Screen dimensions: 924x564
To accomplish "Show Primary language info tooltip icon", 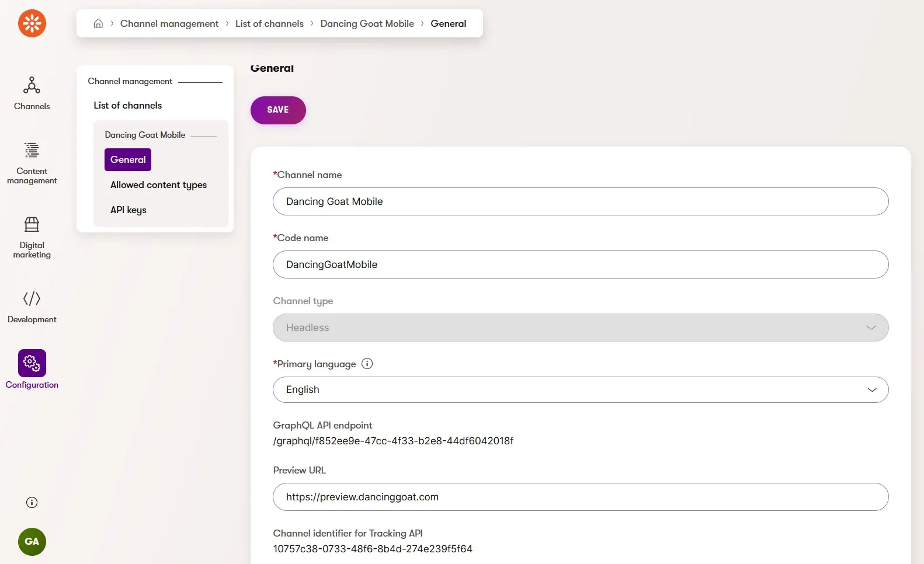I will pyautogui.click(x=367, y=364).
